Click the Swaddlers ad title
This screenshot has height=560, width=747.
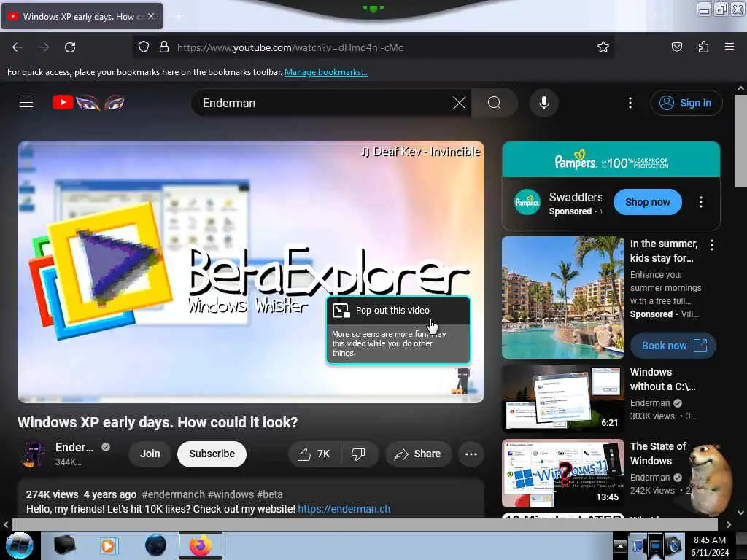(576, 197)
